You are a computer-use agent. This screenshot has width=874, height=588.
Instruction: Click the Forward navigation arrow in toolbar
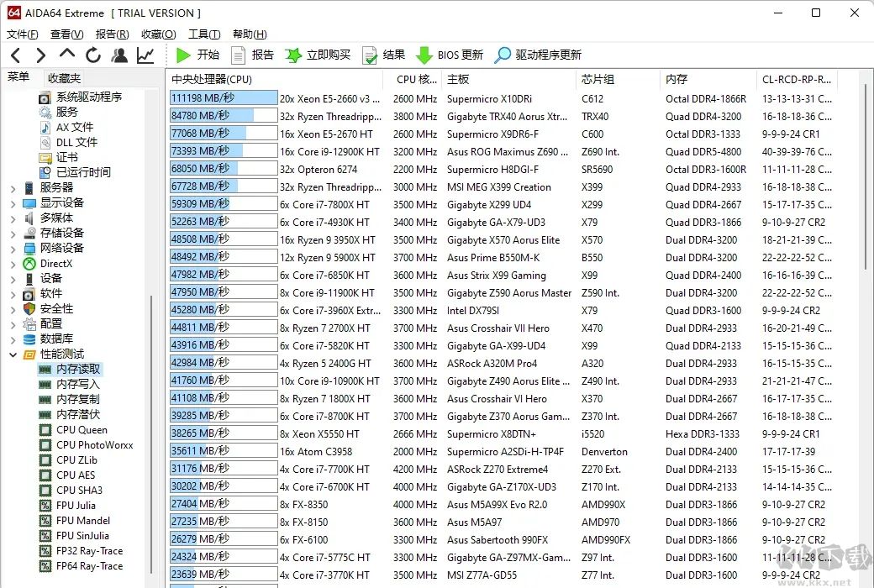pyautogui.click(x=40, y=55)
